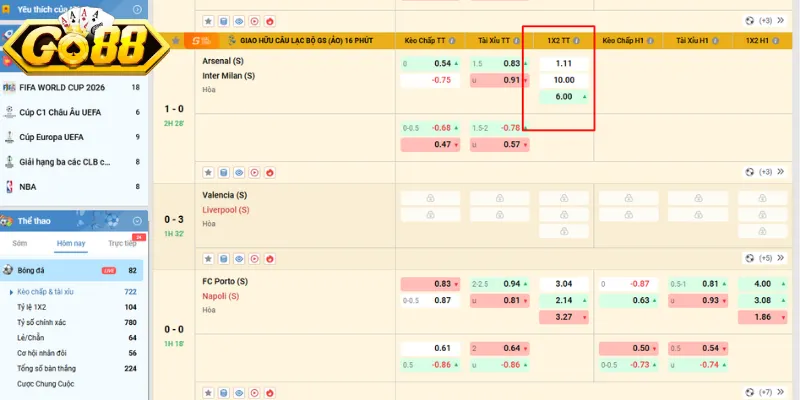Switch to the Sớm tab
800x400 pixels.
(x=20, y=243)
